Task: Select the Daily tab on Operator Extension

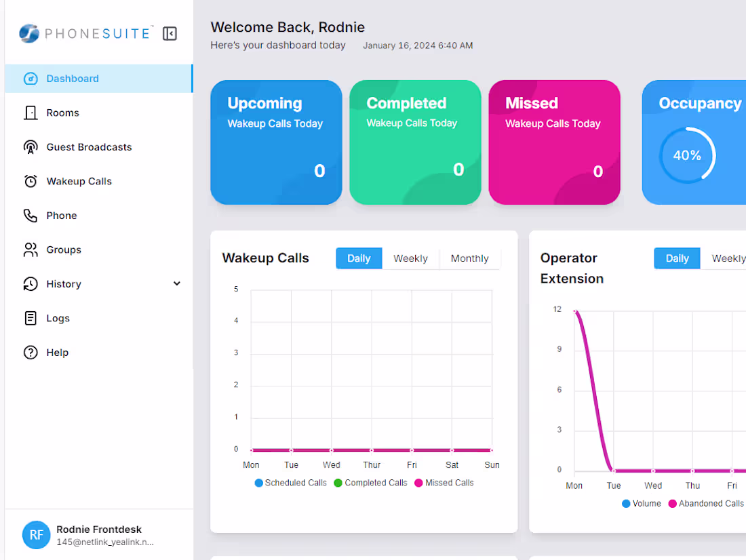Action: (677, 258)
